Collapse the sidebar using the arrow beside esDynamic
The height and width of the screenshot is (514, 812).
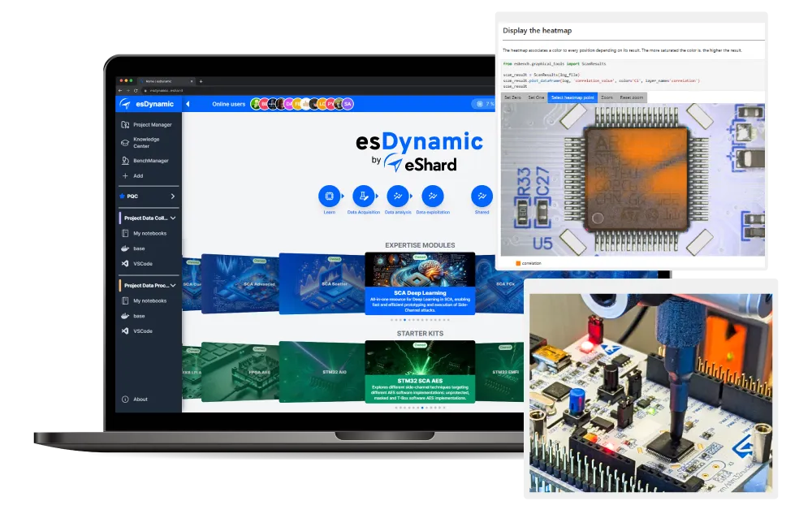[x=188, y=104]
